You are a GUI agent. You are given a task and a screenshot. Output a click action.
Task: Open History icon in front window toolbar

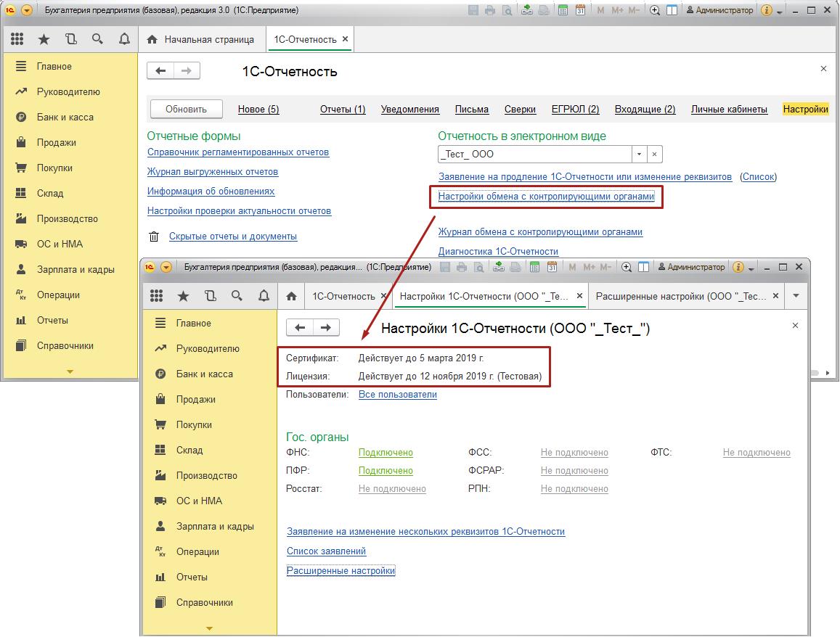tap(211, 296)
